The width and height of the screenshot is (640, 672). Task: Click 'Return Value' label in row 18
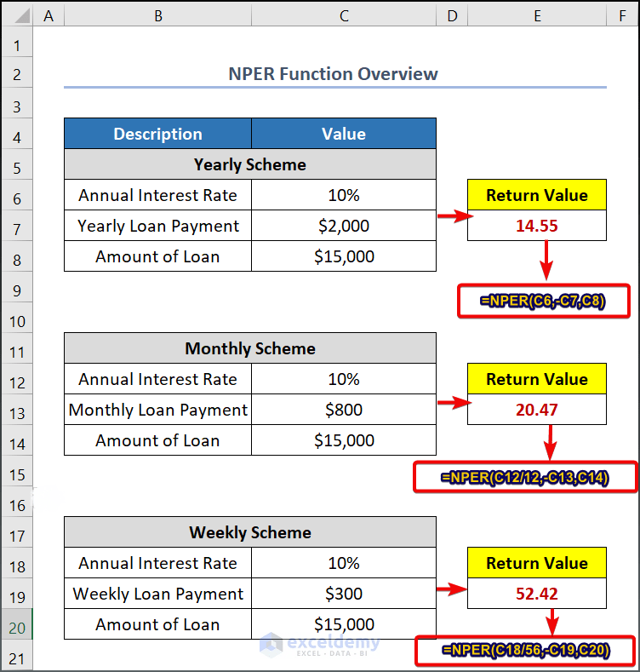click(537, 563)
